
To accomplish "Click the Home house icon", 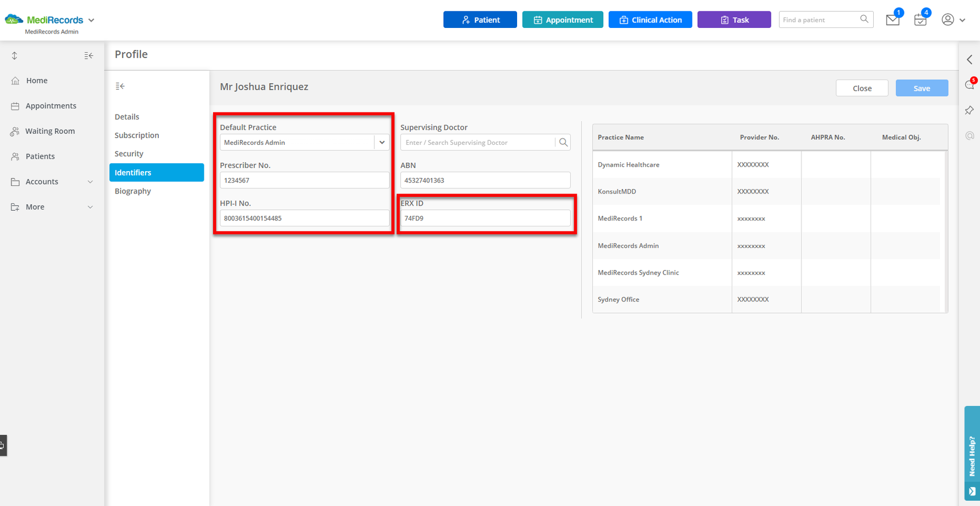I will [x=15, y=81].
